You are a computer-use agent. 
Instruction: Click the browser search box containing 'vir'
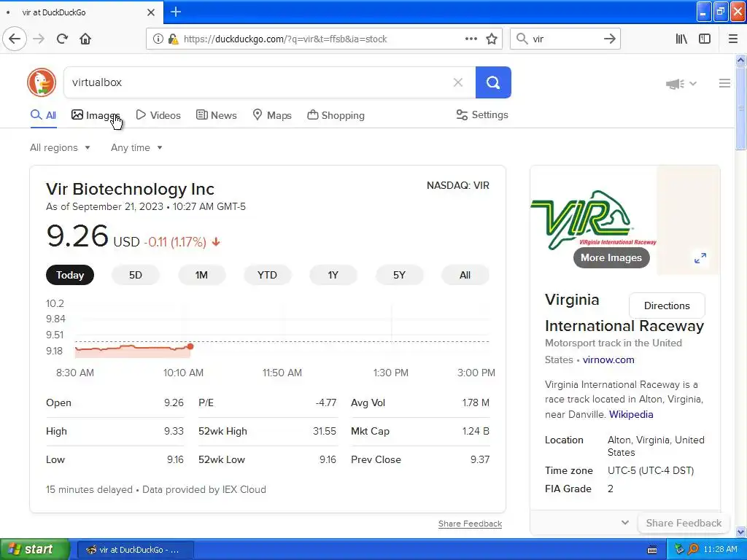coord(565,39)
